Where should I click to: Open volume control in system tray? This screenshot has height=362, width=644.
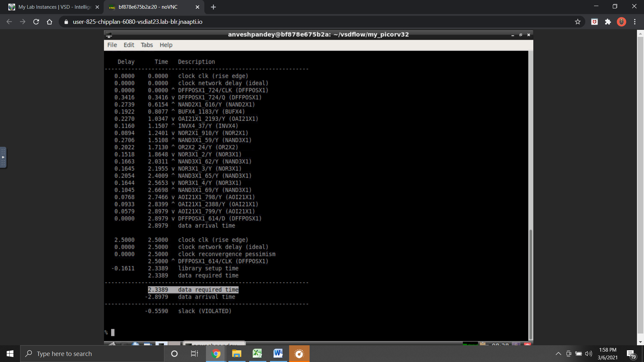point(589,354)
